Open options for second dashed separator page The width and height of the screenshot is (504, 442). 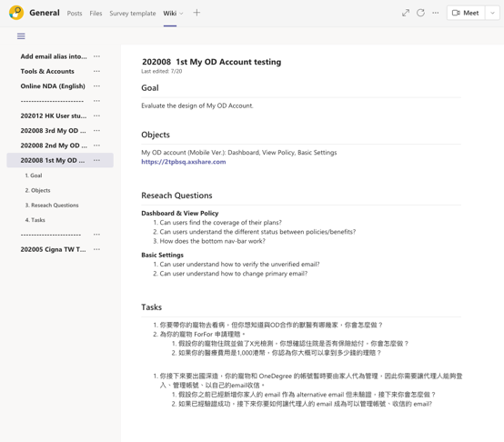[96, 235]
